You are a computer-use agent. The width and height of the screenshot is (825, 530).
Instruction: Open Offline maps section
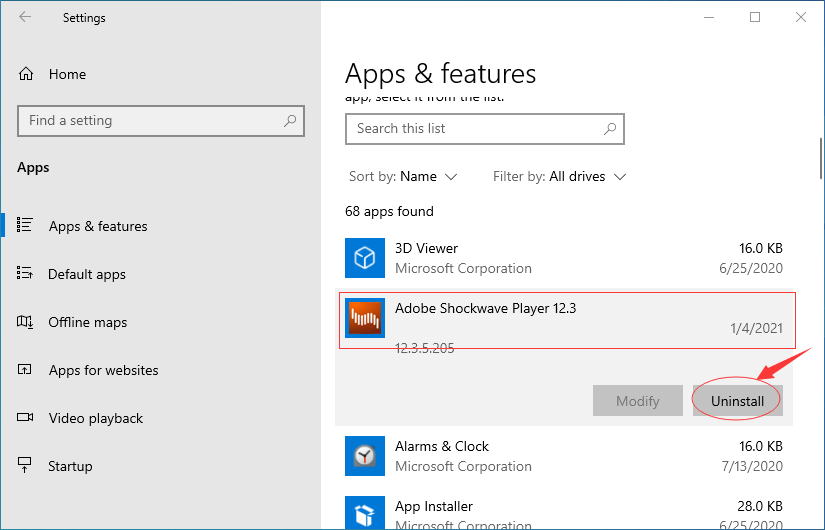pos(87,322)
